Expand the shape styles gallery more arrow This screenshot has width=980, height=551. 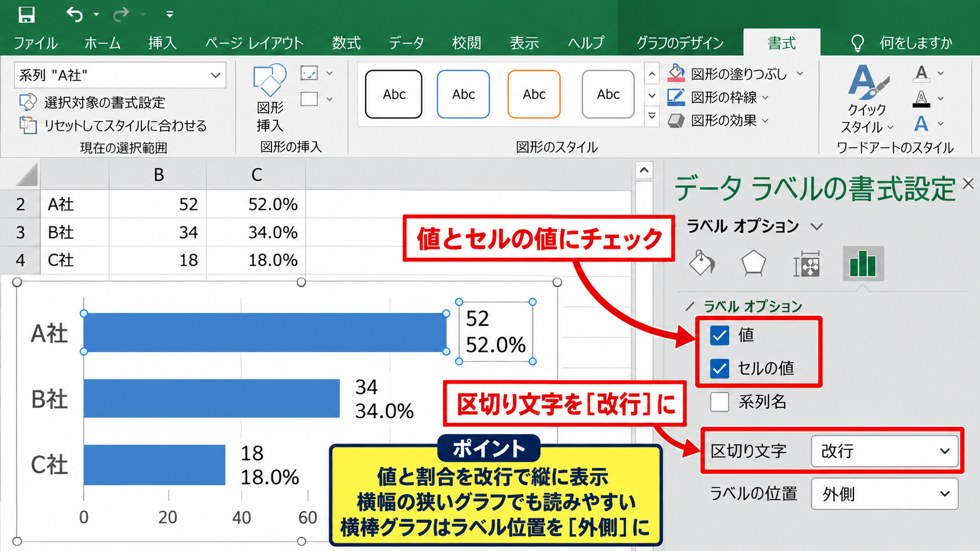tap(652, 116)
